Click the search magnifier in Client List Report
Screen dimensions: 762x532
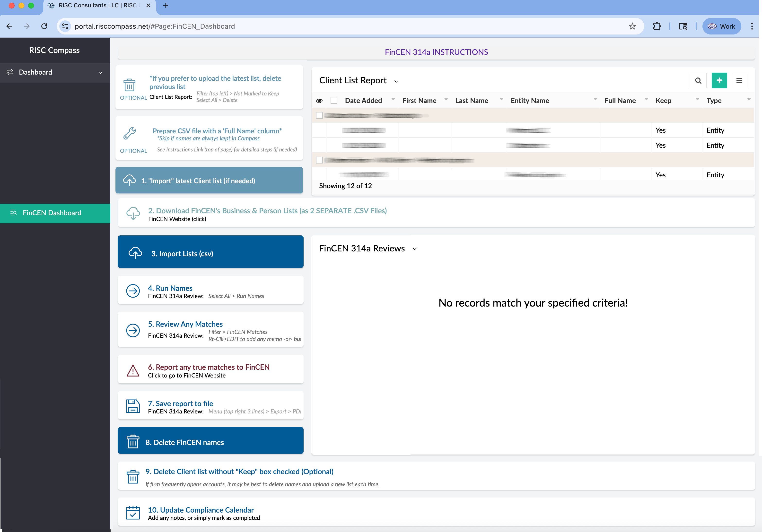698,81
